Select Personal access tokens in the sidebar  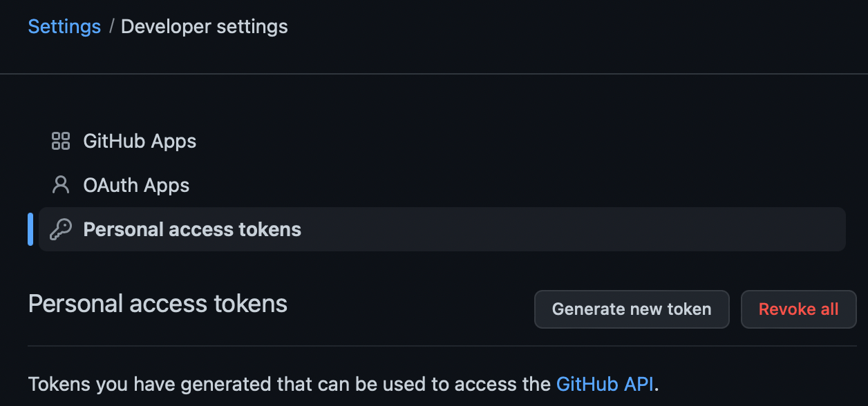(x=192, y=229)
